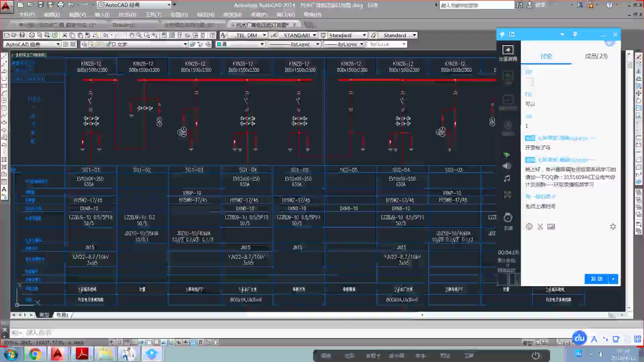The width and height of the screenshot is (644, 362).
Task: Open the 文件(F) menu
Action: [27, 15]
